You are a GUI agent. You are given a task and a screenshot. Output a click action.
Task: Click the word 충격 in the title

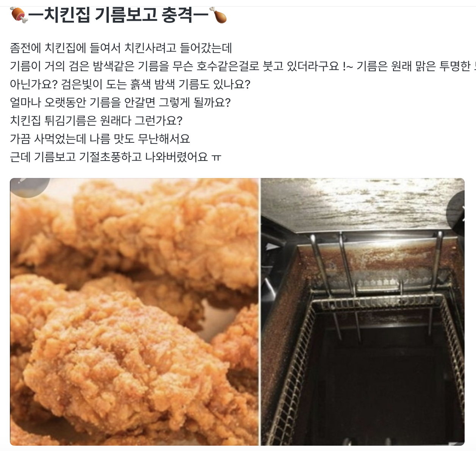tap(177, 16)
